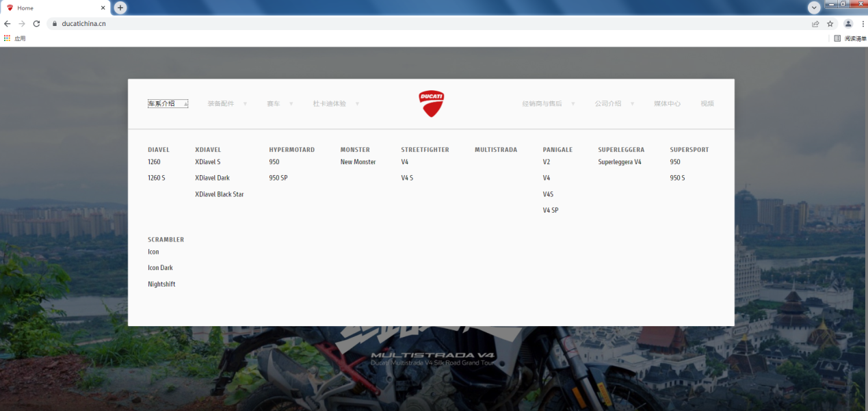
Task: Choose V4 under Panigale
Action: (x=547, y=178)
